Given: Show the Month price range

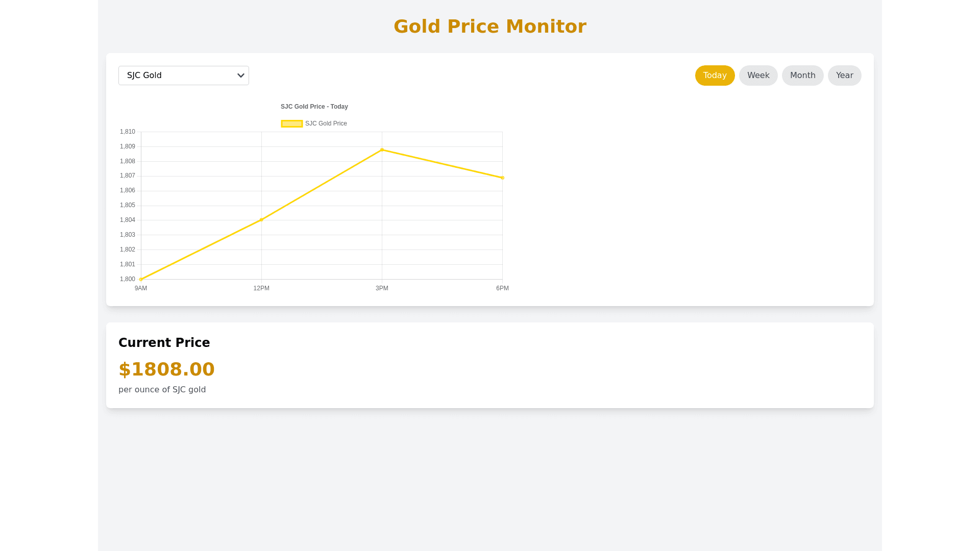Looking at the screenshot, I should (802, 76).
